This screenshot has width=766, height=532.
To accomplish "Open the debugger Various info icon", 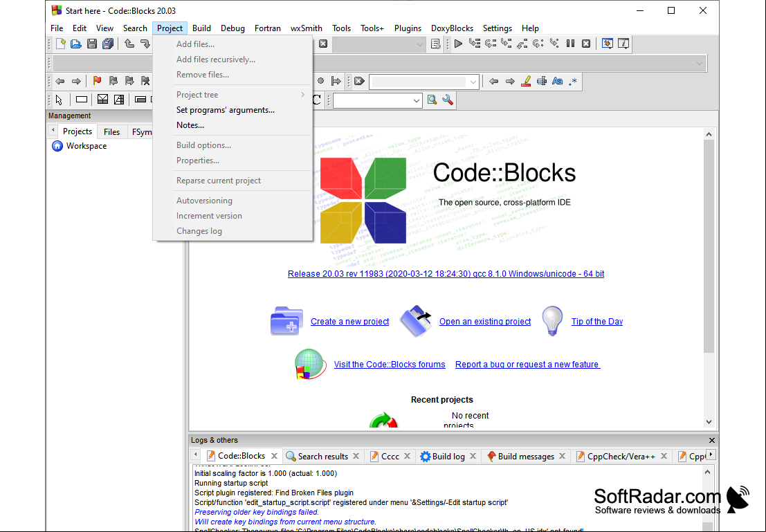I will click(623, 44).
